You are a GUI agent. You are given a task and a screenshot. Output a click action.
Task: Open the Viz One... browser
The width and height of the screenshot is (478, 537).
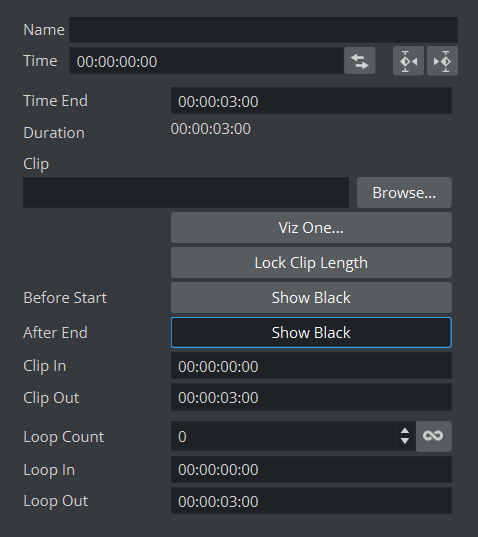click(x=311, y=228)
